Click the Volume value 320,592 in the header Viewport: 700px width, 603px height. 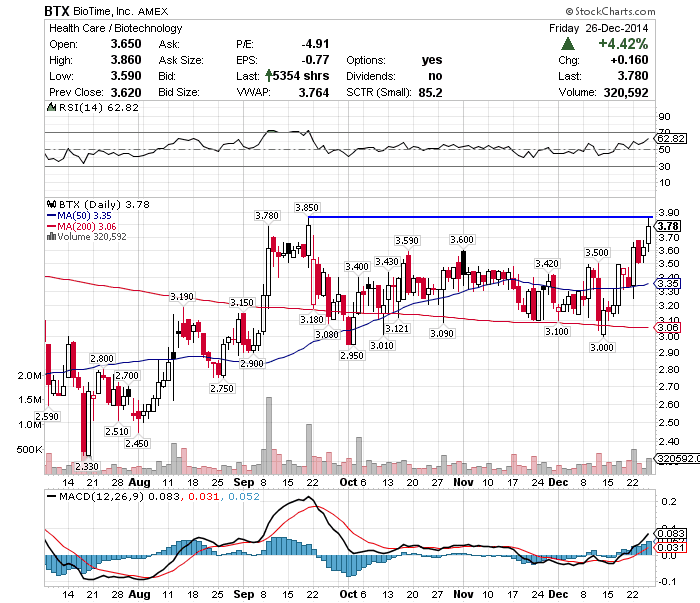626,92
